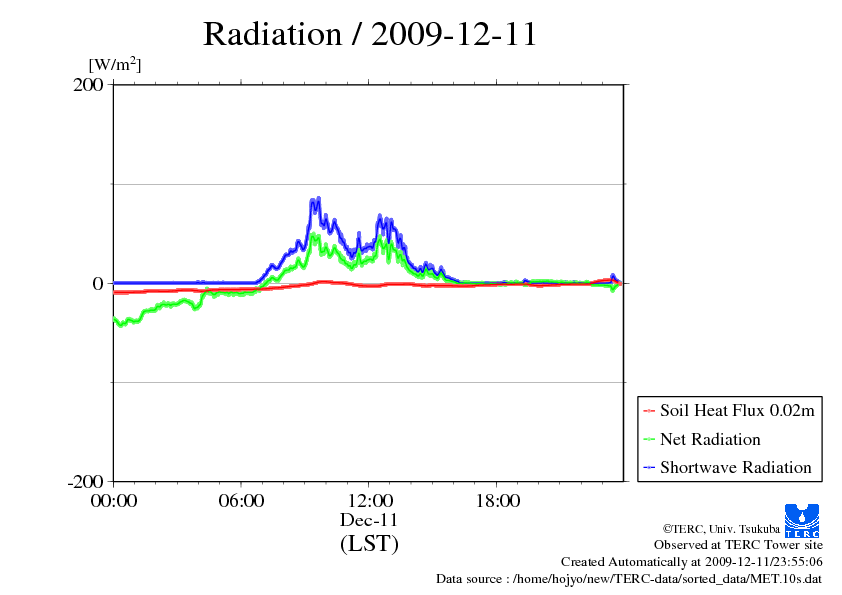This screenshot has width=842, height=595.
Task: Click the chart title 'Radiation / 2009-12-11'
Action: point(370,34)
